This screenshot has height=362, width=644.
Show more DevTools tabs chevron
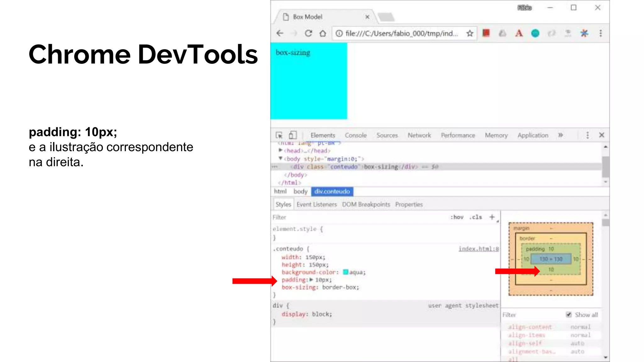pyautogui.click(x=560, y=135)
